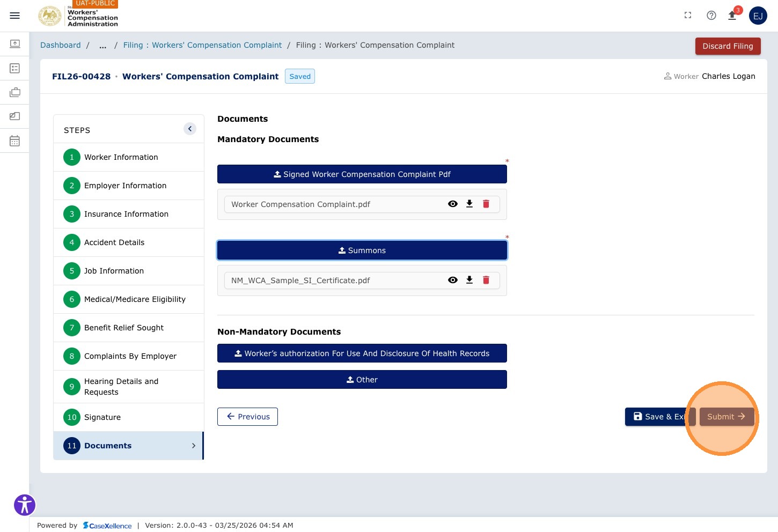Viewport: 778px width, 532px height.
Task: Open the help question mark icon
Action: coord(711,16)
